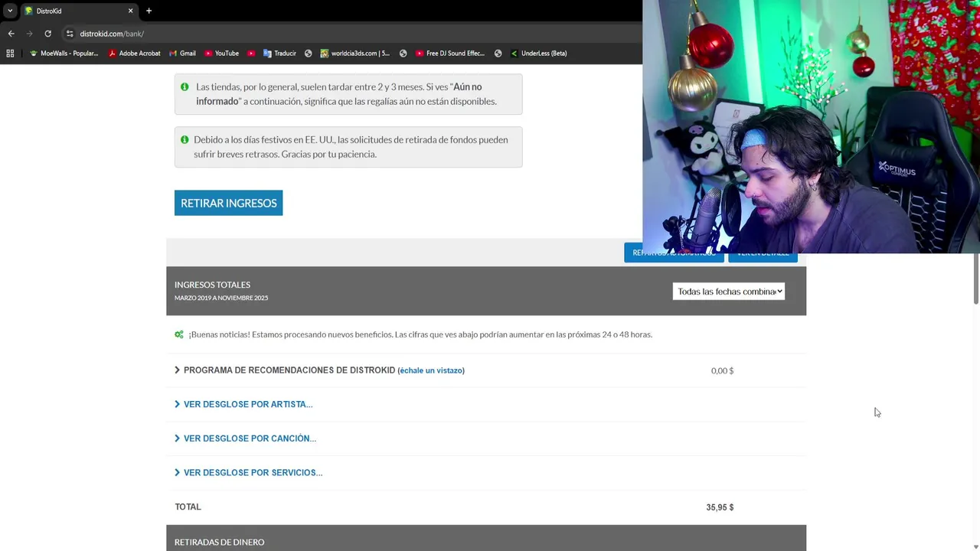Click the MARZO 2019 A NOVIEMBRE 2025 date range

(221, 298)
